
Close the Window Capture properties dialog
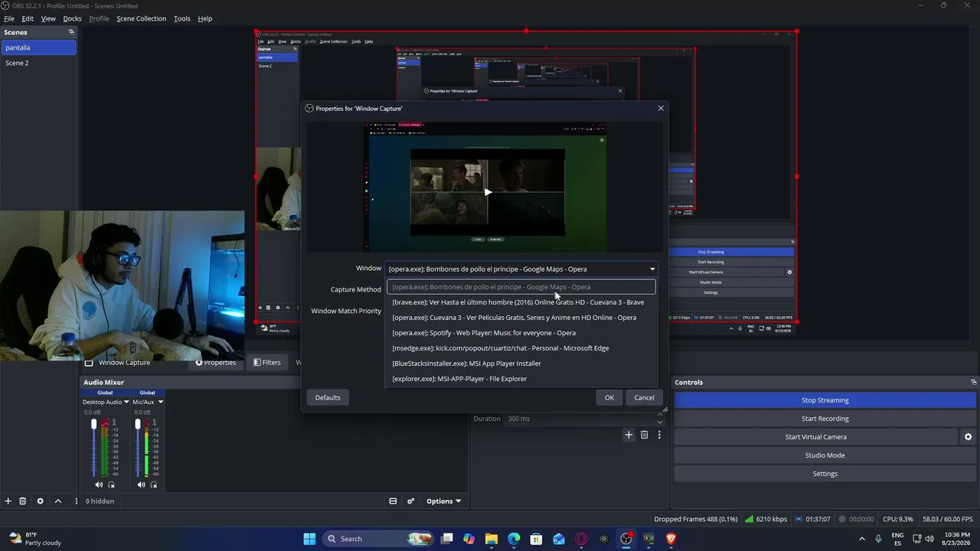[x=661, y=108]
